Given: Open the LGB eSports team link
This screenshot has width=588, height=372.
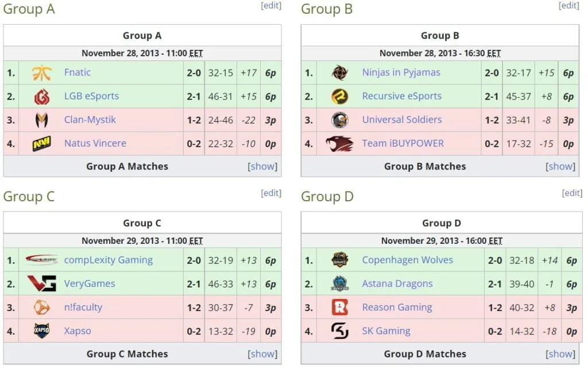Looking at the screenshot, I should [x=91, y=96].
